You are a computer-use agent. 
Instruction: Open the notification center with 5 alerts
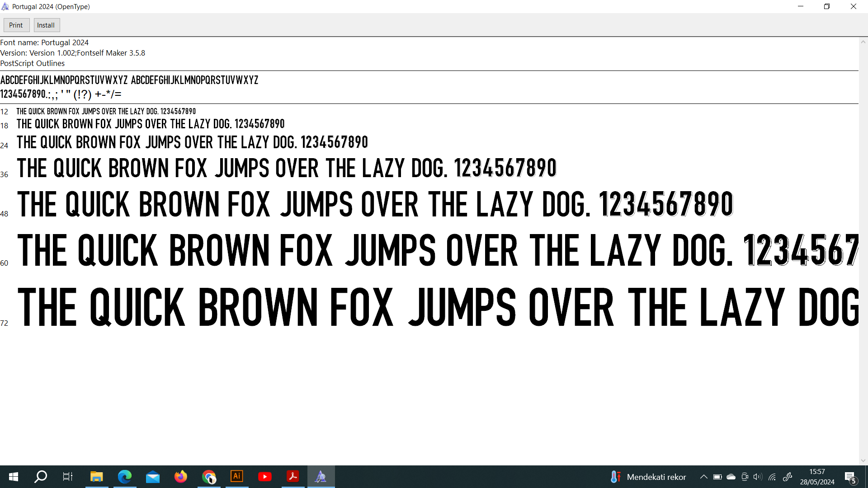pyautogui.click(x=850, y=477)
